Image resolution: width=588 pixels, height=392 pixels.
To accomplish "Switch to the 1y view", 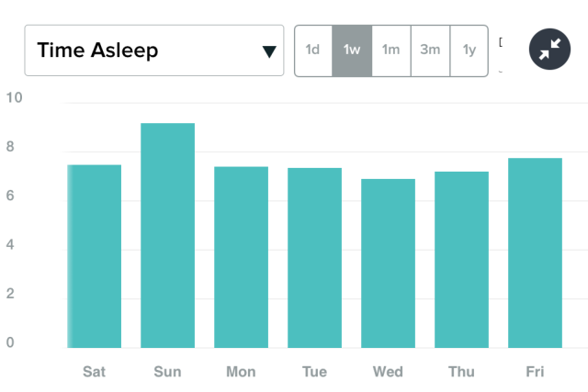I will (x=469, y=50).
